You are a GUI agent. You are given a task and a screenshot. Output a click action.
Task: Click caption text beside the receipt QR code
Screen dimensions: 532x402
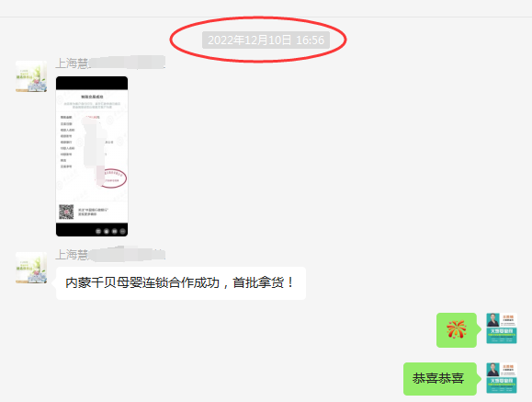tap(93, 212)
